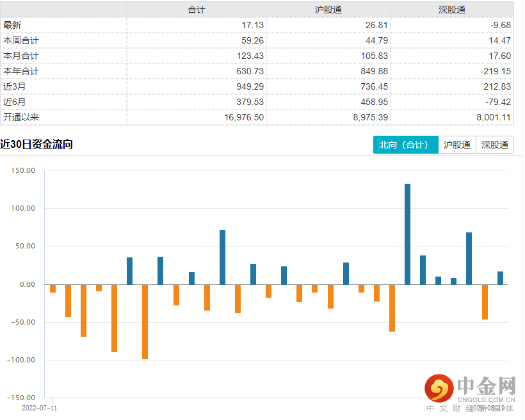The height and width of the screenshot is (420, 525).
Task: Click the value 212.83 in 近3月 row
Action: click(x=497, y=86)
